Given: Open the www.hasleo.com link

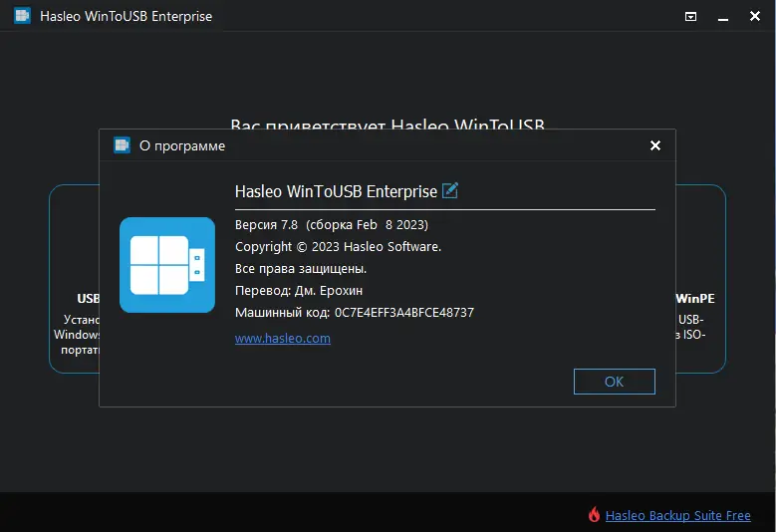Looking at the screenshot, I should (283, 339).
